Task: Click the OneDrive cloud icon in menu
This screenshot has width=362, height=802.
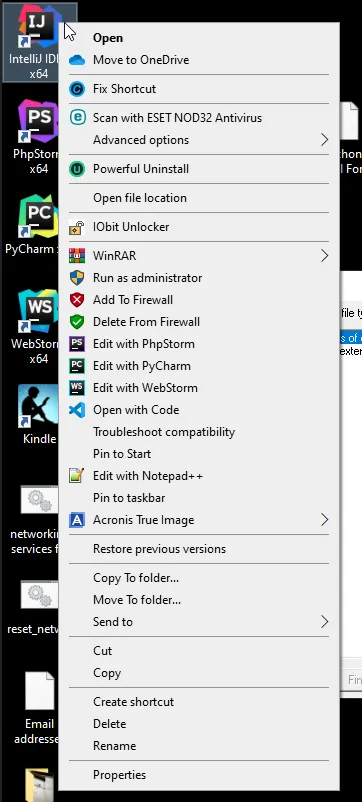Action: pos(77,60)
